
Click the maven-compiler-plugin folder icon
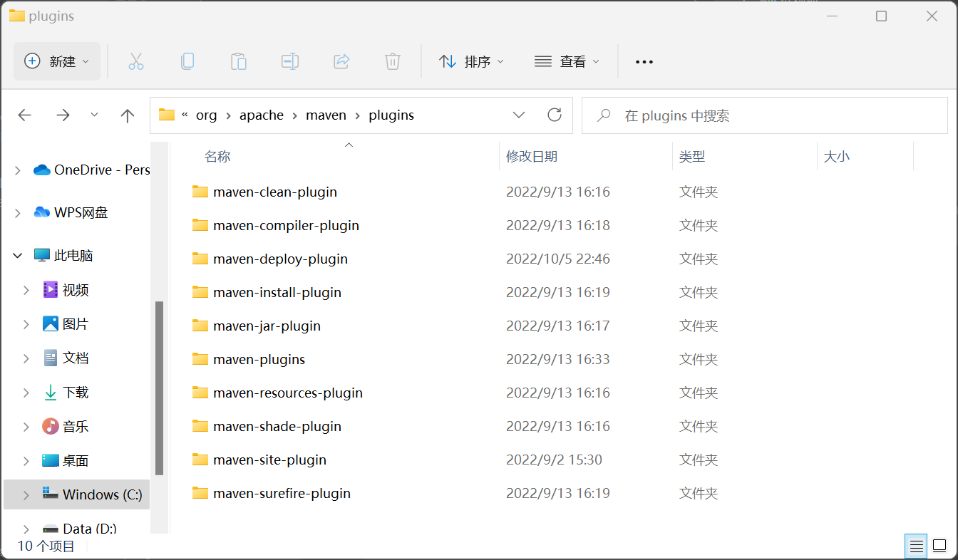(x=200, y=225)
